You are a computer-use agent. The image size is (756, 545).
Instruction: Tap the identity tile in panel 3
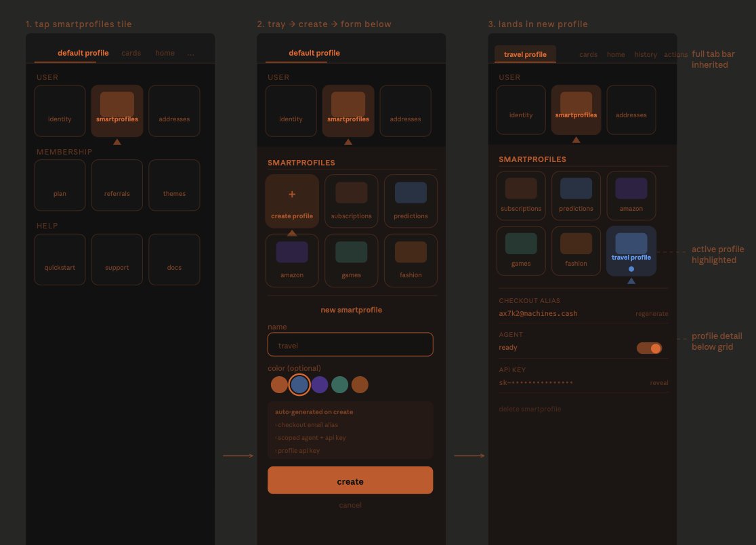point(521,110)
